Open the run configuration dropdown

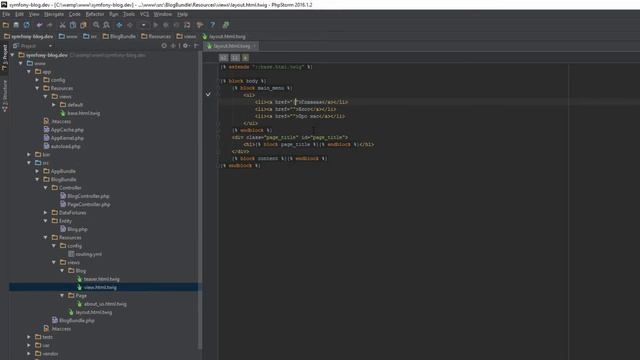coord(143,25)
